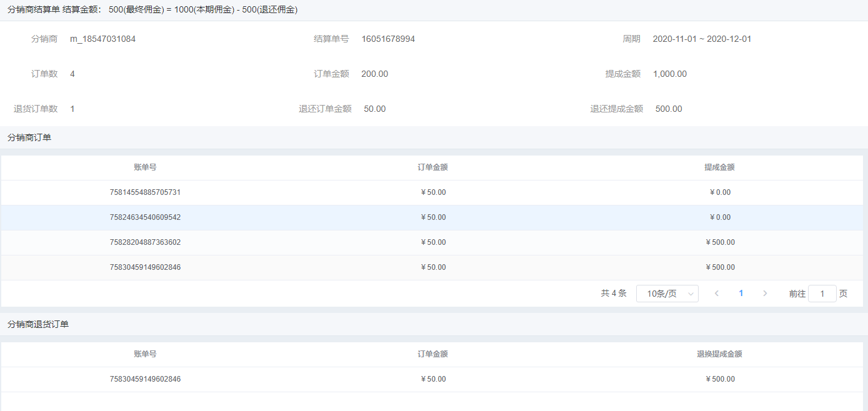Click the period value 2020-11-01 ~ 2020-12-01
The width and height of the screenshot is (868, 411).
(702, 39)
